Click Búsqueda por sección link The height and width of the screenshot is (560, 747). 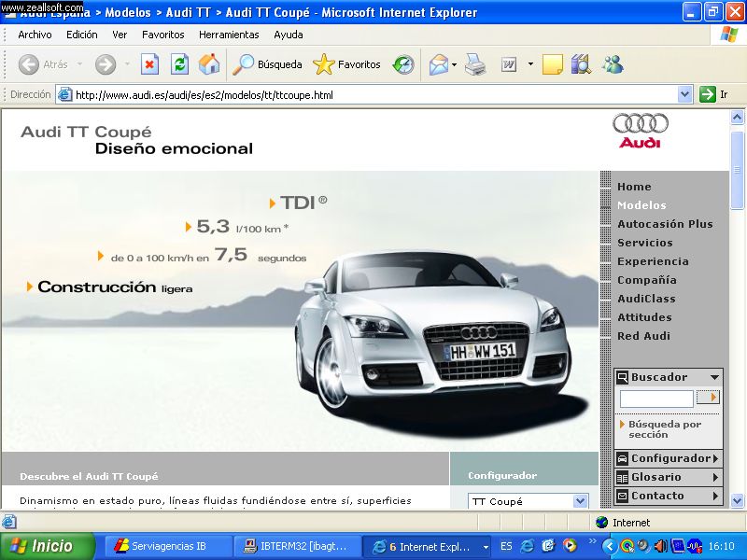tap(665, 429)
